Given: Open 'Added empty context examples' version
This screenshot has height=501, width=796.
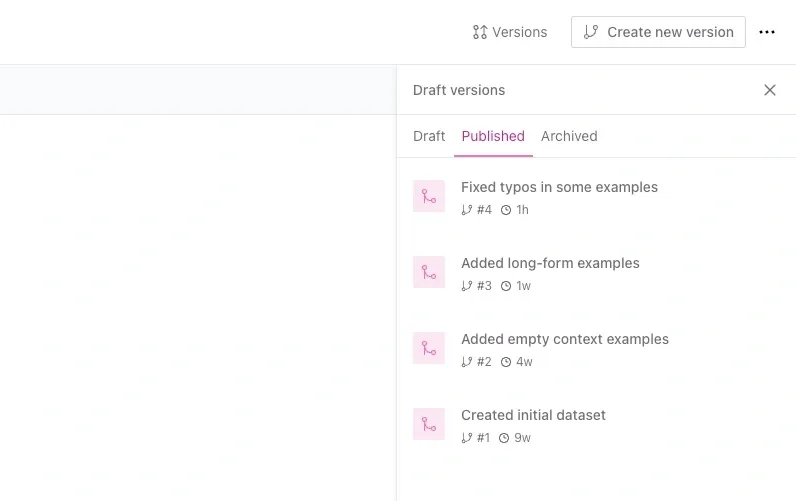Looking at the screenshot, I should coord(564,339).
